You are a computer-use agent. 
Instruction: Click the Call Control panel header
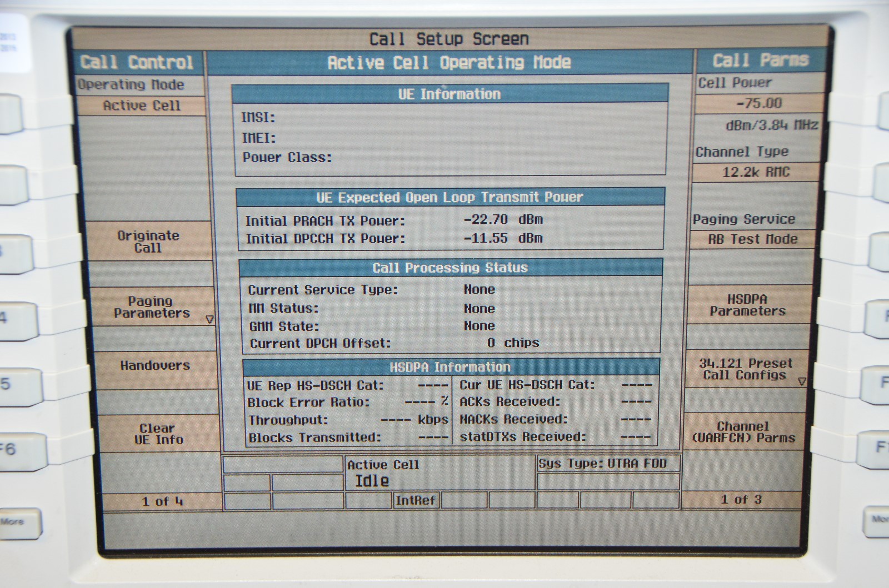(x=137, y=62)
